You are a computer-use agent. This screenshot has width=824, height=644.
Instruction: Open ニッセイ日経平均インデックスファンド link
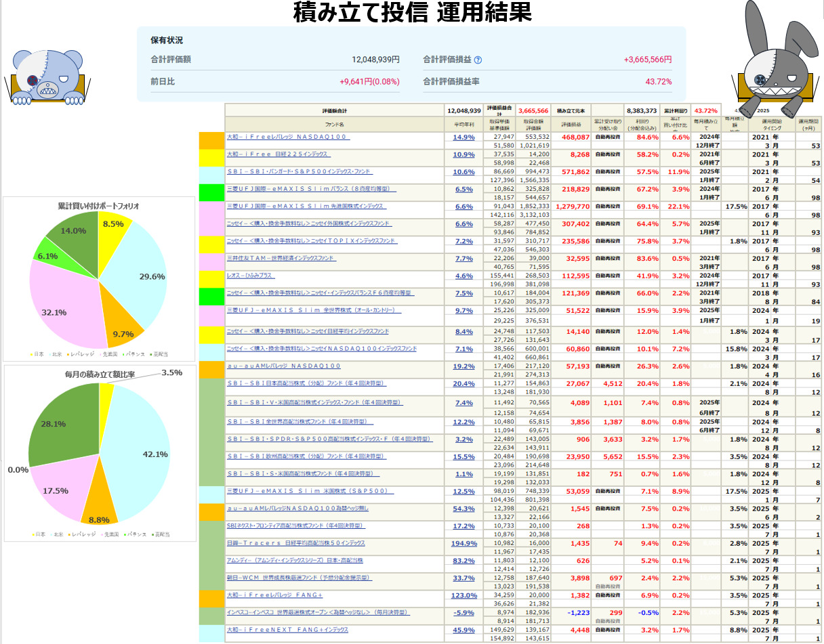pos(308,331)
